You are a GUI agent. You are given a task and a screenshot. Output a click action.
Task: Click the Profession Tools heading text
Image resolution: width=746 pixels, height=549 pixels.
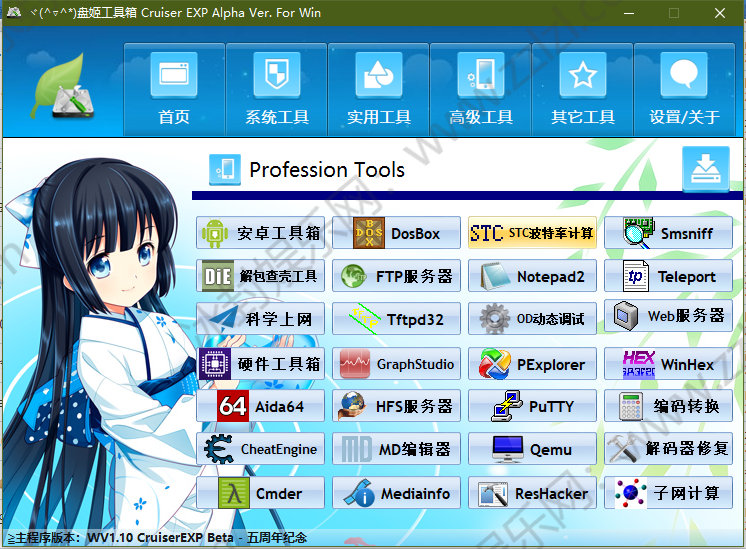coord(327,170)
